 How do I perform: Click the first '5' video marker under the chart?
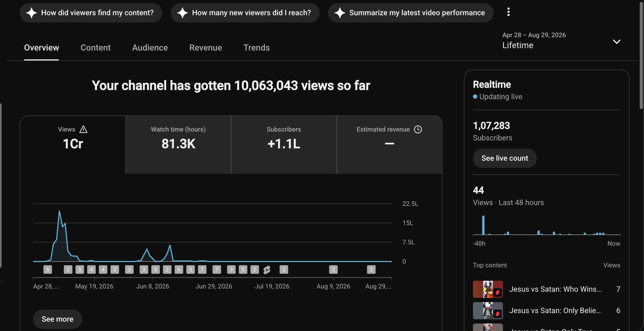coord(48,270)
